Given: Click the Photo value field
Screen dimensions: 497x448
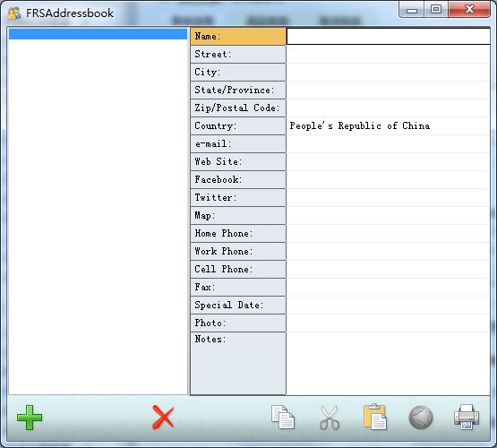Looking at the screenshot, I should coord(388,323).
